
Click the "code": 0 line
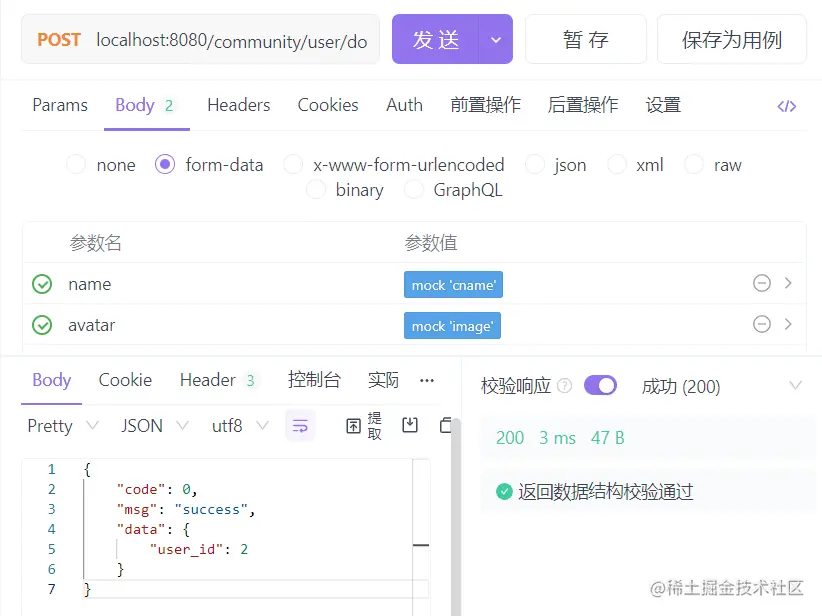coord(157,490)
